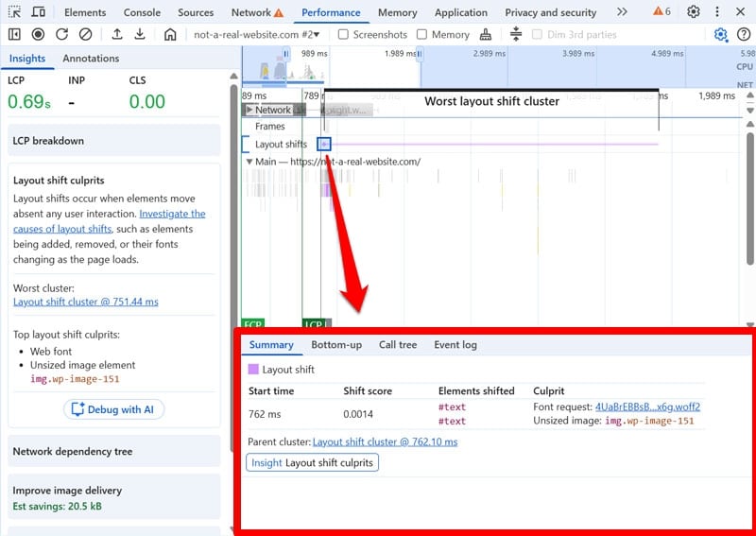Screen dimensions: 756x536
Task: Click the reload and record icon
Action: pyautogui.click(x=62, y=34)
